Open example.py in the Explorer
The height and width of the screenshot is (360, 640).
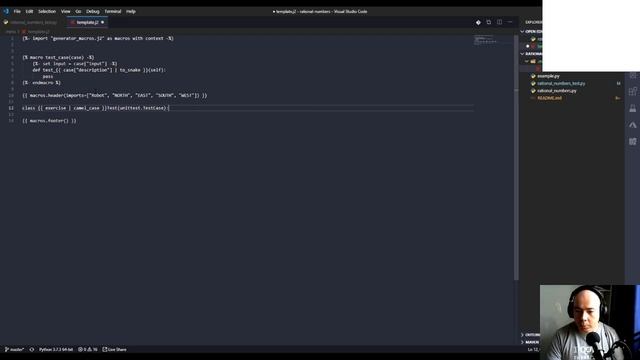point(548,76)
